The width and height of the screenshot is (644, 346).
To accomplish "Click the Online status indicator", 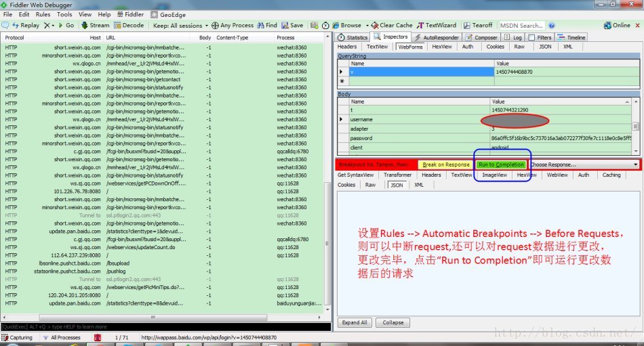I will click(616, 26).
